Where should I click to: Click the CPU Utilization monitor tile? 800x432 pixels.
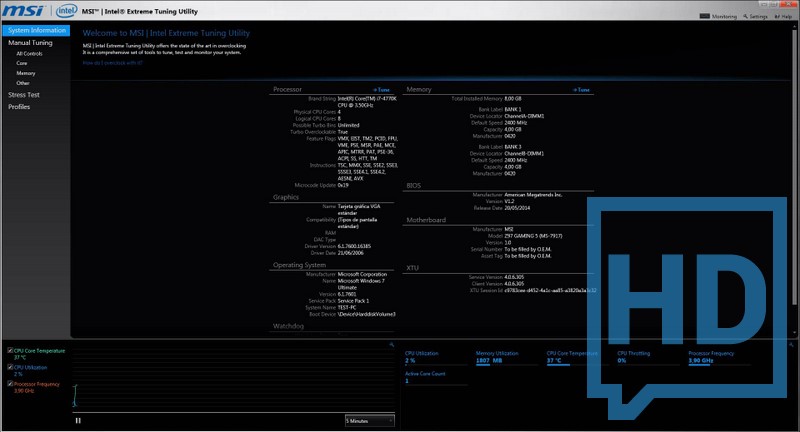pyautogui.click(x=433, y=357)
